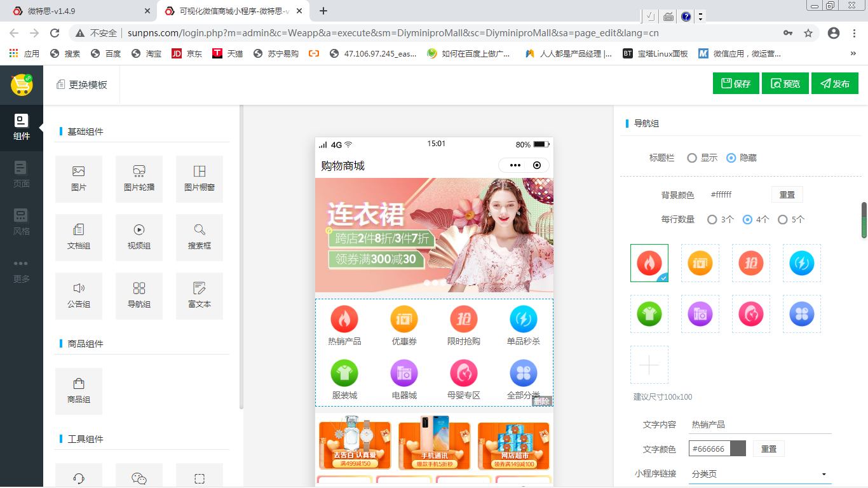Open a new browser tab
Screen dimensions: 868x488
point(323,11)
